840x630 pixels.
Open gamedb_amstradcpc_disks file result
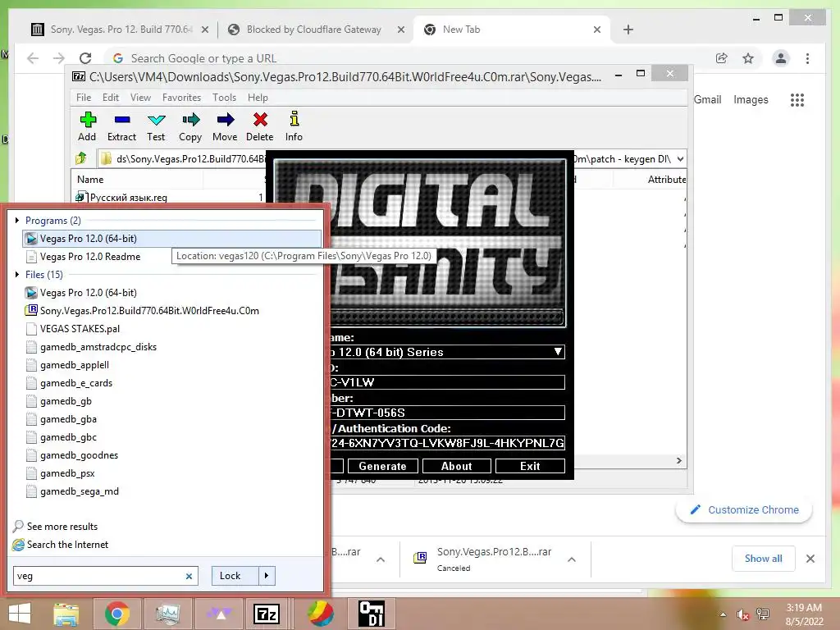[x=98, y=347]
